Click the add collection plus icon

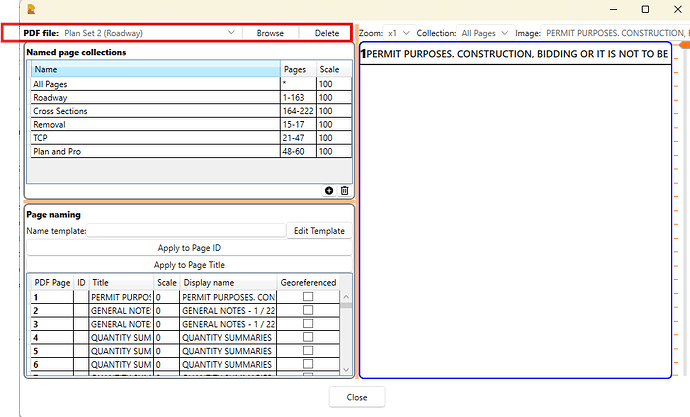click(x=330, y=190)
